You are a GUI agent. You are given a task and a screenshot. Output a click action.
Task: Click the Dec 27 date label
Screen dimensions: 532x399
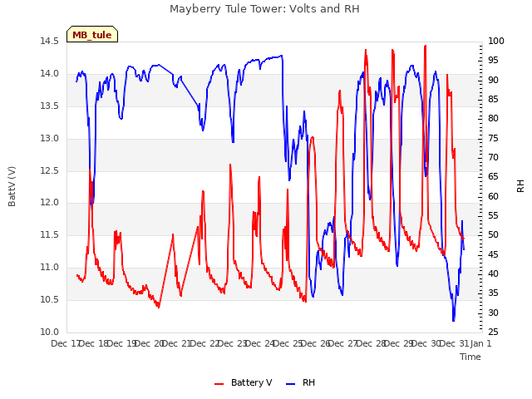[343, 343]
